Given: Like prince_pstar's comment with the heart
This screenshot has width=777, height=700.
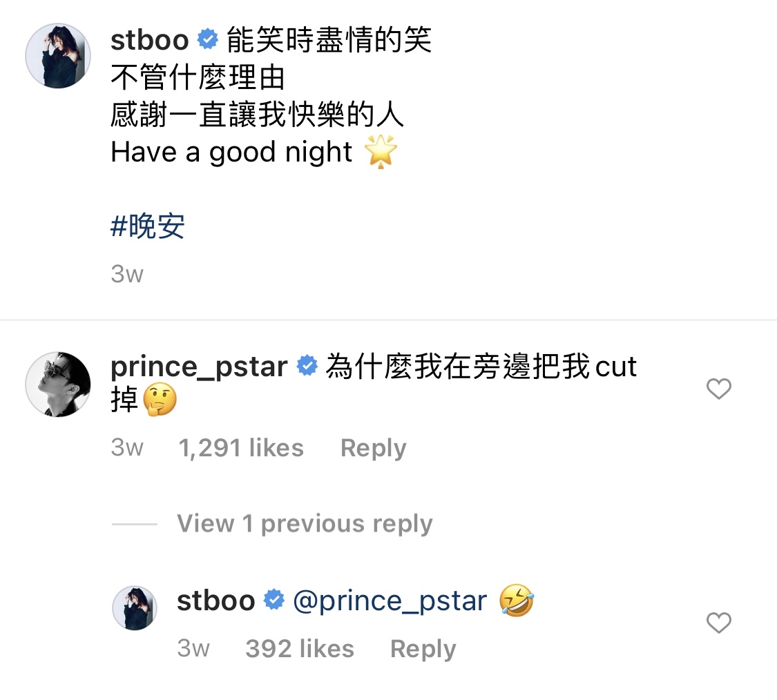Looking at the screenshot, I should (719, 389).
